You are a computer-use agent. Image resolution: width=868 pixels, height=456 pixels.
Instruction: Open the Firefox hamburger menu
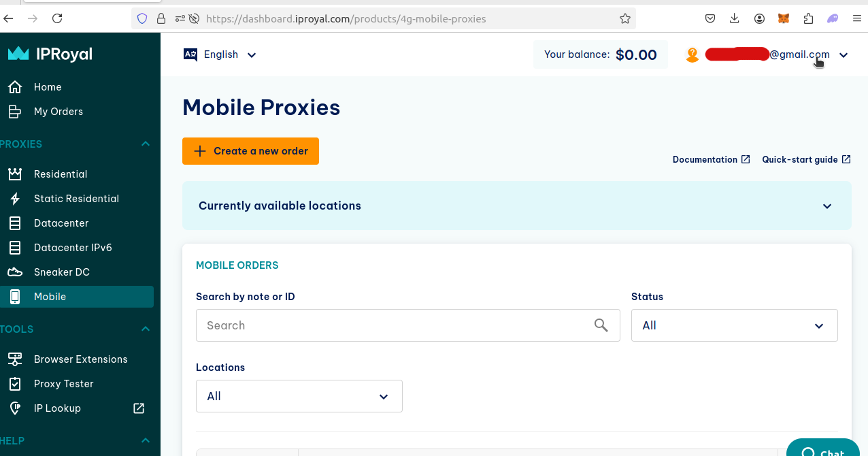coord(857,19)
